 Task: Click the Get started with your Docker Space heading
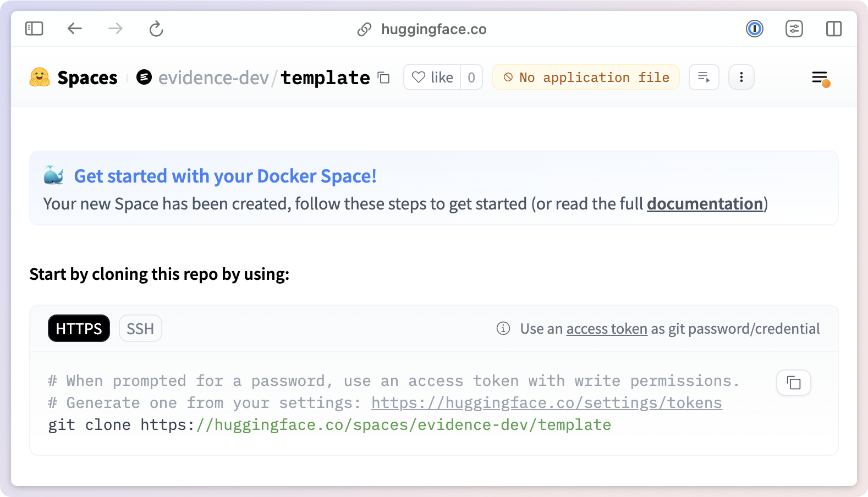pyautogui.click(x=226, y=176)
